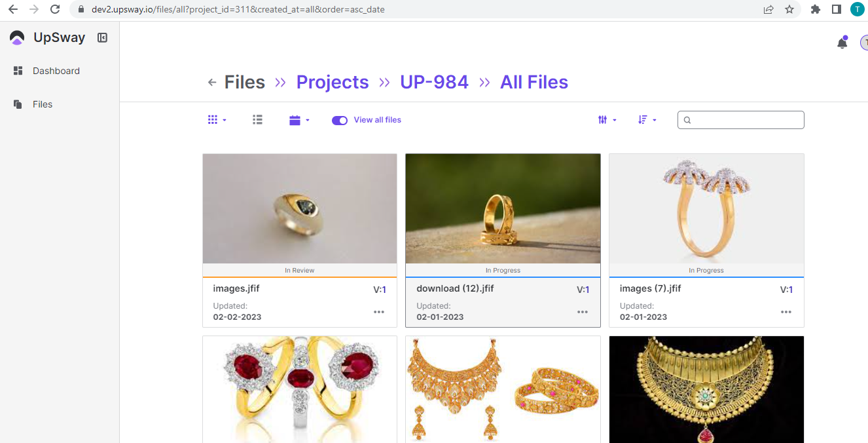Screen dimensions: 868x443
Task: Switch to list view layout
Action: click(x=257, y=120)
